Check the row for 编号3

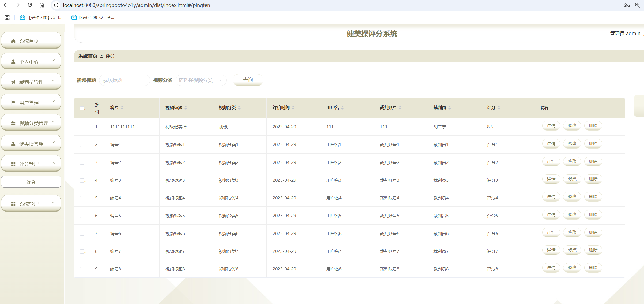point(82,180)
